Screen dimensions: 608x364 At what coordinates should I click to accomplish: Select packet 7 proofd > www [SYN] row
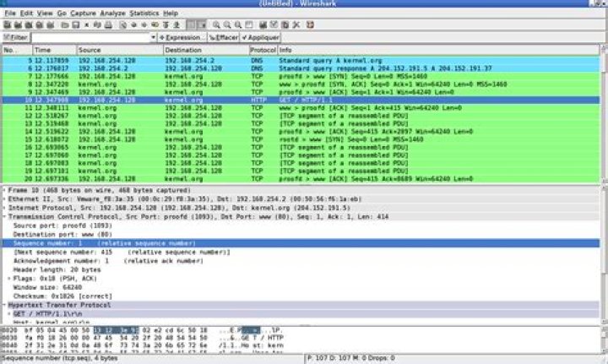coord(301,76)
